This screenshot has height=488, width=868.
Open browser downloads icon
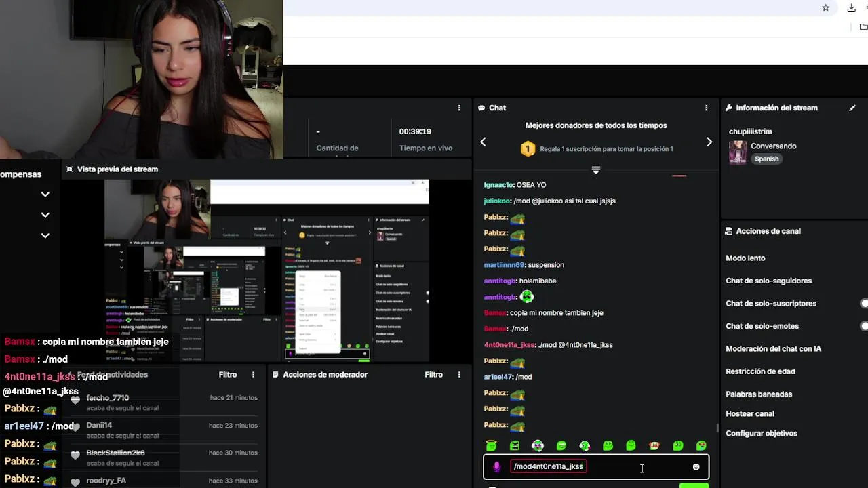pos(851,7)
